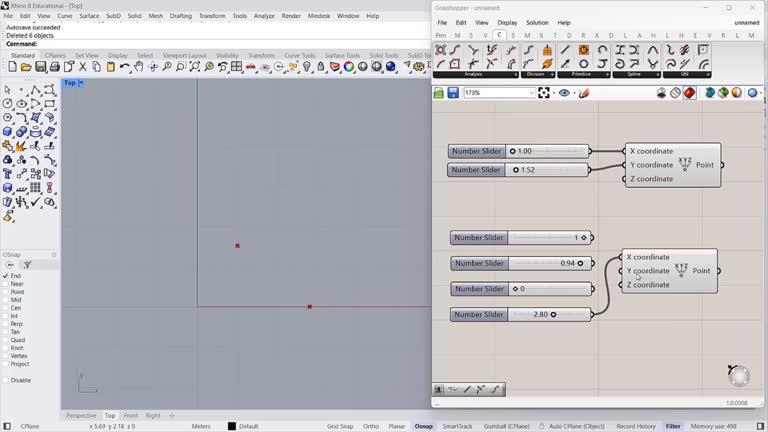The height and width of the screenshot is (432, 768).
Task: Click the Print icon in Rhino toolbar
Action: [55, 67]
